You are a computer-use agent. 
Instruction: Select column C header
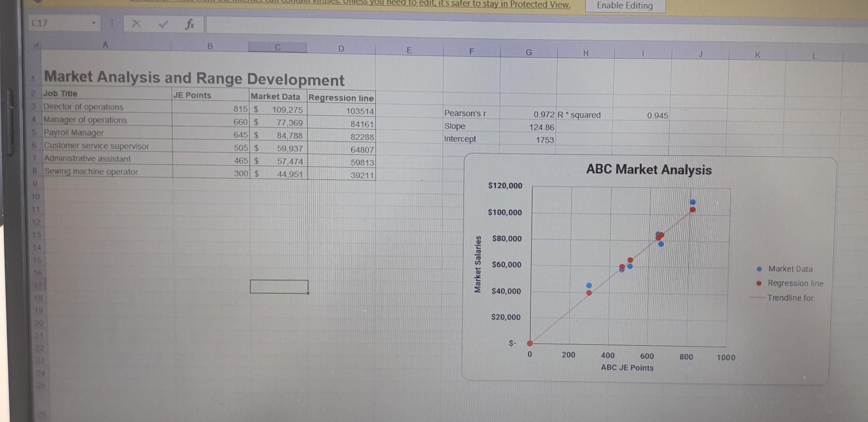tap(277, 47)
